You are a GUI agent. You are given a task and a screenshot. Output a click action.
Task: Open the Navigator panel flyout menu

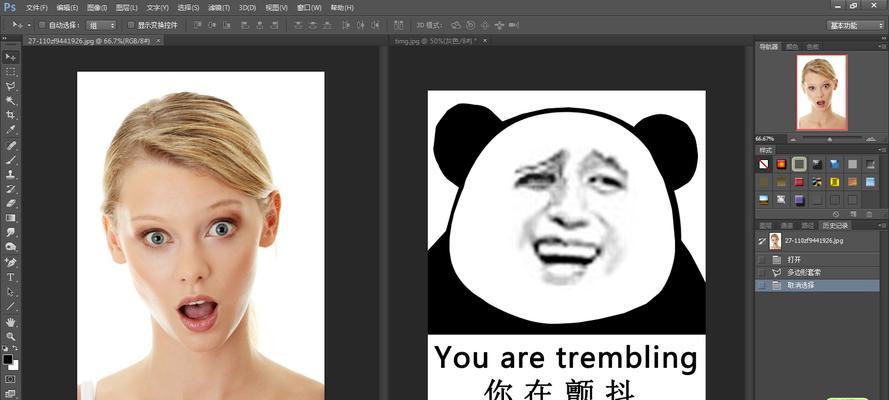(x=882, y=46)
